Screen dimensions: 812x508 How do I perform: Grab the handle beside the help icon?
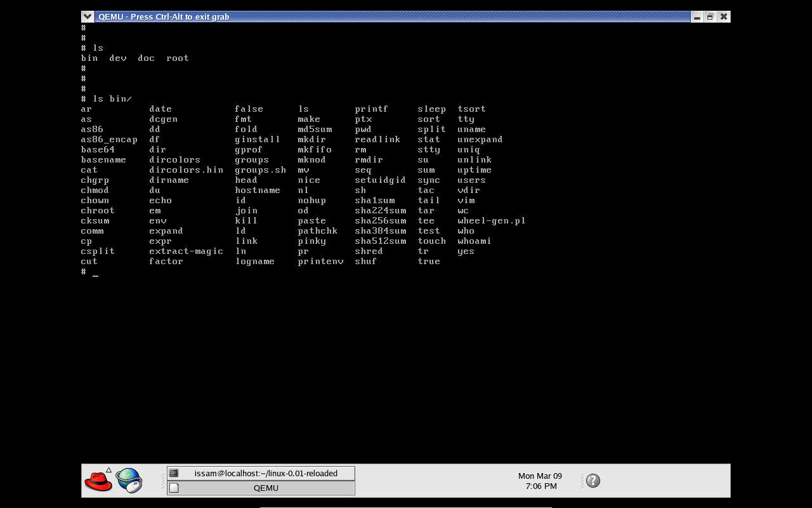coord(582,481)
